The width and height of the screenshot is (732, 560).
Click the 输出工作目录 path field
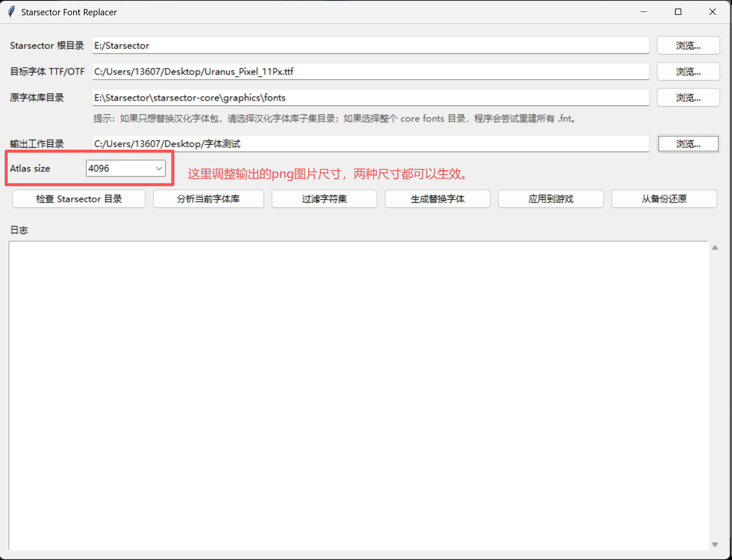[371, 144]
